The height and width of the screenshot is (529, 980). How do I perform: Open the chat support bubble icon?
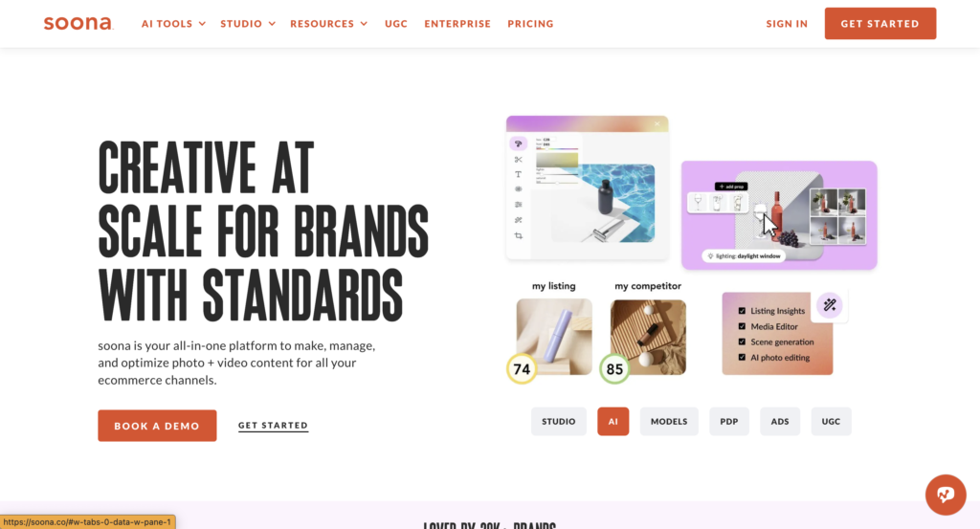tap(946, 495)
